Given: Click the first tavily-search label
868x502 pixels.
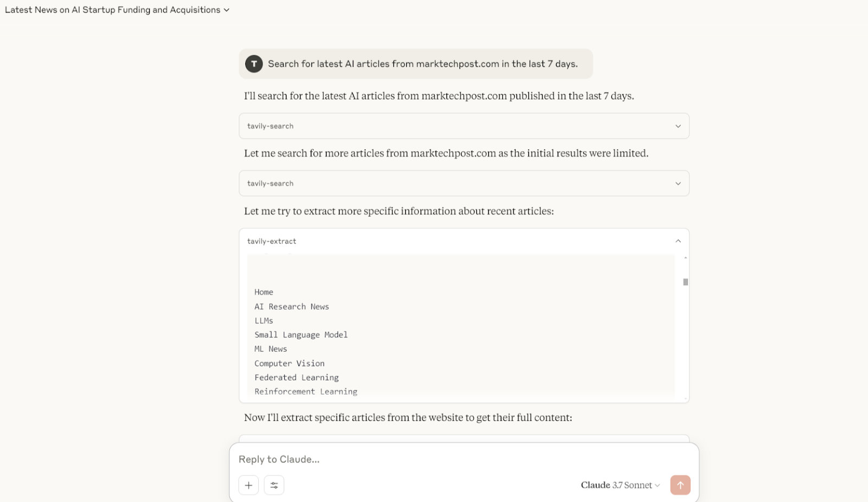Looking at the screenshot, I should [x=270, y=126].
